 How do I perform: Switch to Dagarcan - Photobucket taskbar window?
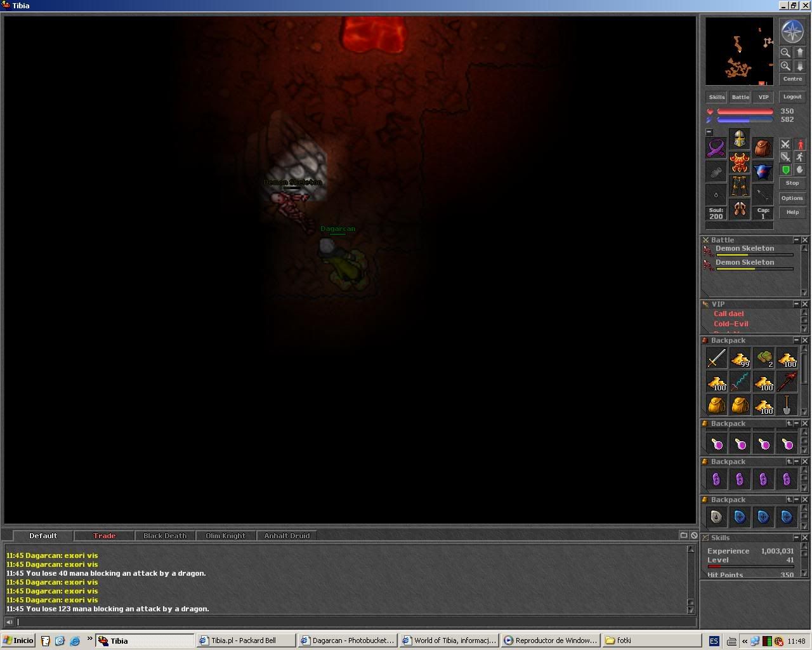pyautogui.click(x=348, y=640)
